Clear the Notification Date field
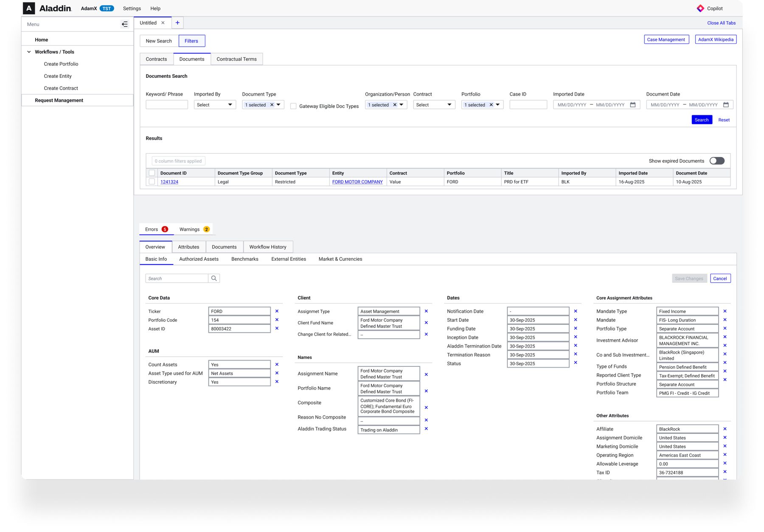This screenshot has height=532, width=764. point(576,311)
